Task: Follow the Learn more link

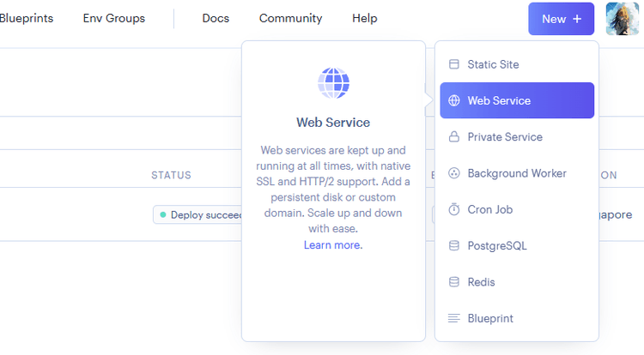Action: [x=333, y=245]
